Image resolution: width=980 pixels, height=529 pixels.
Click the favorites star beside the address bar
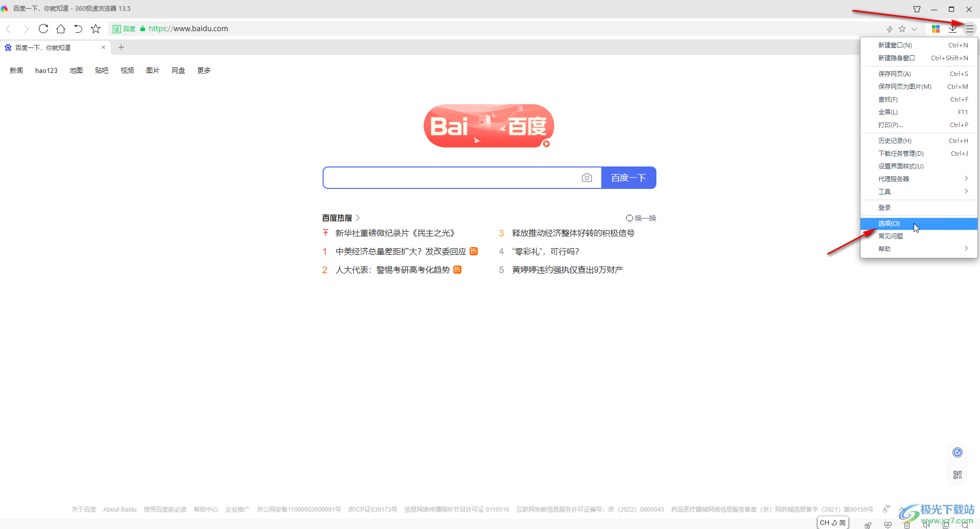coord(95,29)
